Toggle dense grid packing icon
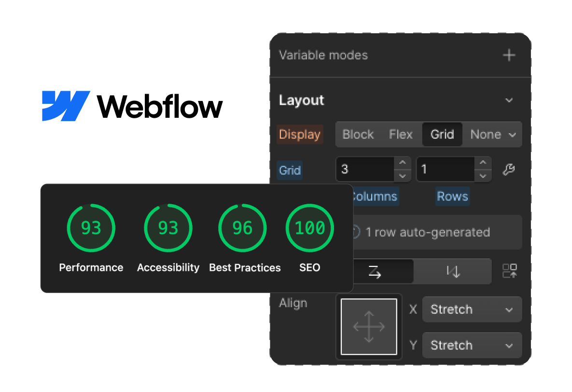 [x=510, y=271]
